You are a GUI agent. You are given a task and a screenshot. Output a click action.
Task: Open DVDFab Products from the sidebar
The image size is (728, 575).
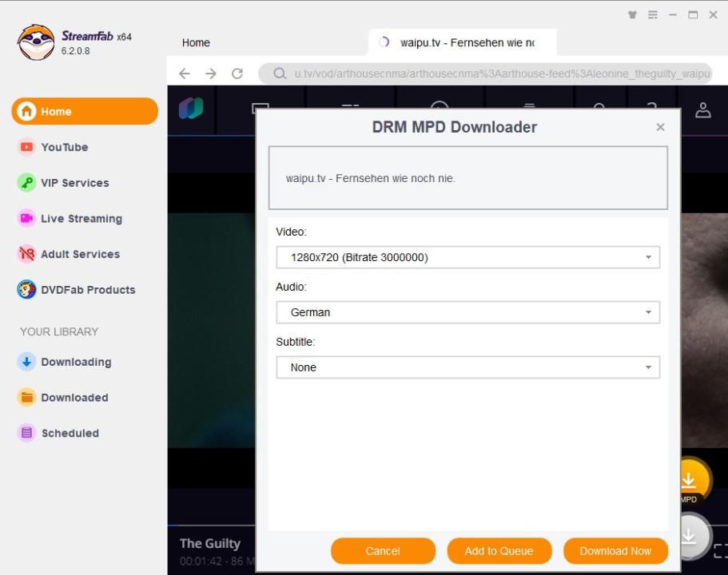(x=27, y=290)
